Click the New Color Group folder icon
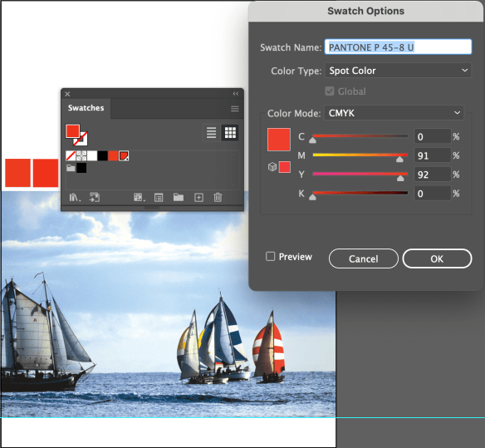The height and width of the screenshot is (448, 485). (x=179, y=198)
